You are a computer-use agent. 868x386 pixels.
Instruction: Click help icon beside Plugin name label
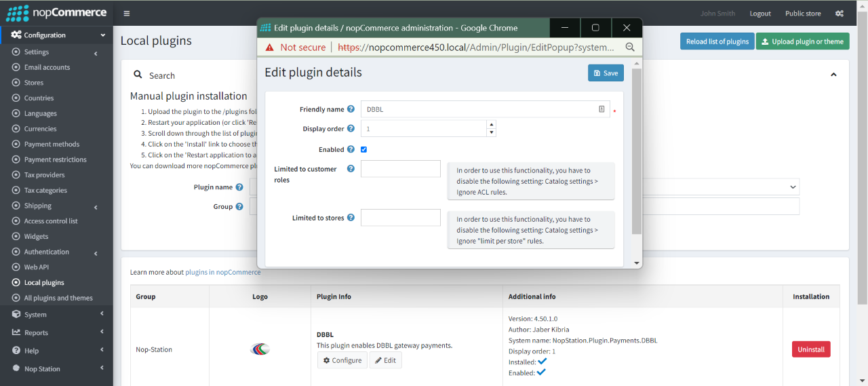click(x=239, y=187)
